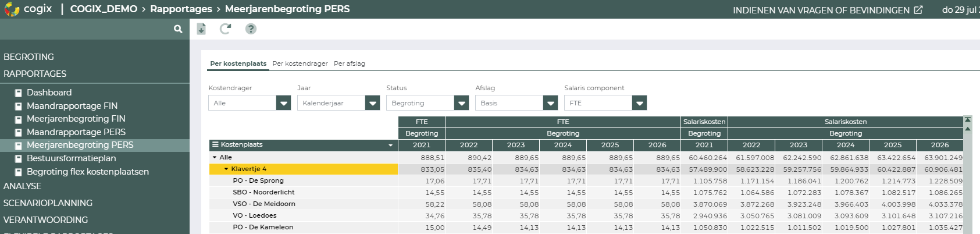Open the sidebar search magnifier
Viewport: 980px width, 234px height.
pyautogui.click(x=178, y=29)
